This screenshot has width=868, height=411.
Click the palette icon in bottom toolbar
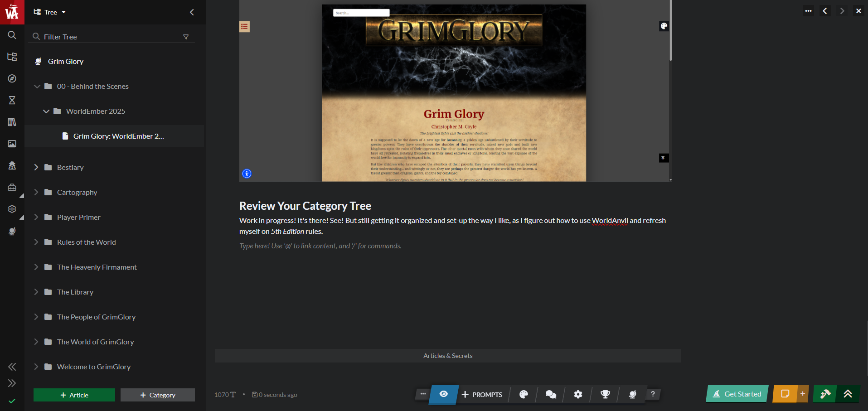[x=524, y=394]
